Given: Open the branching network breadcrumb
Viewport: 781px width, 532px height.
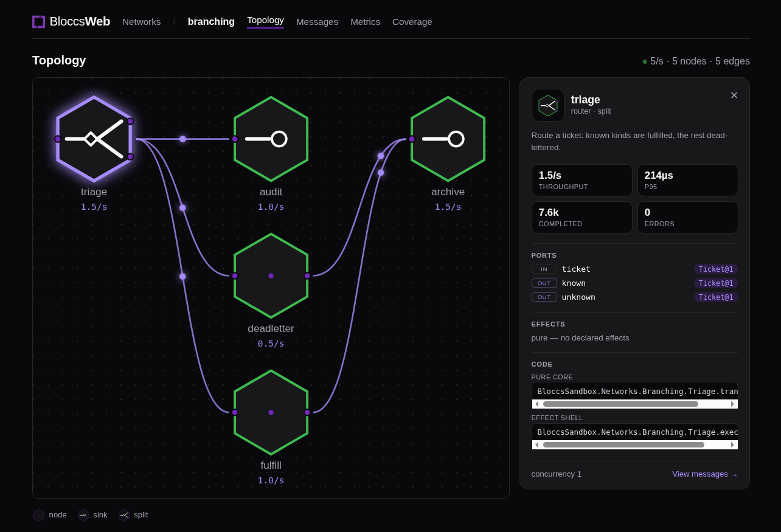Looking at the screenshot, I should 211,22.
